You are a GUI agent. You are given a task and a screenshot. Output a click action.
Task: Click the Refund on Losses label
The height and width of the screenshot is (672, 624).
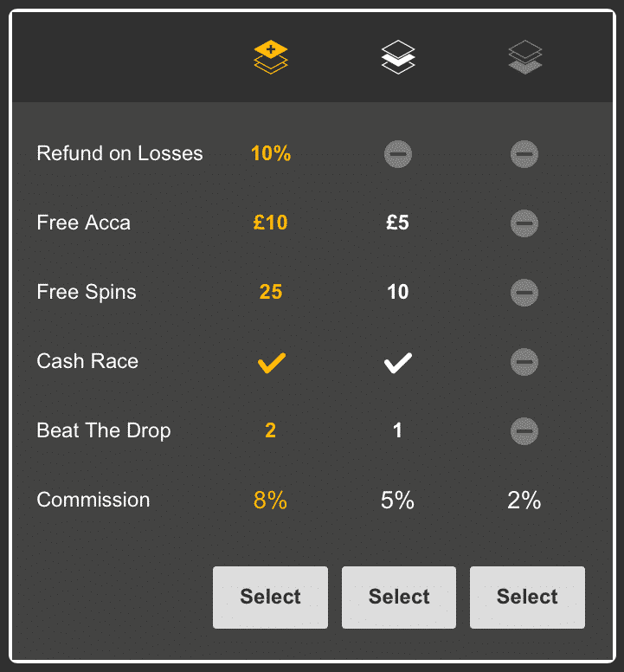pos(119,154)
